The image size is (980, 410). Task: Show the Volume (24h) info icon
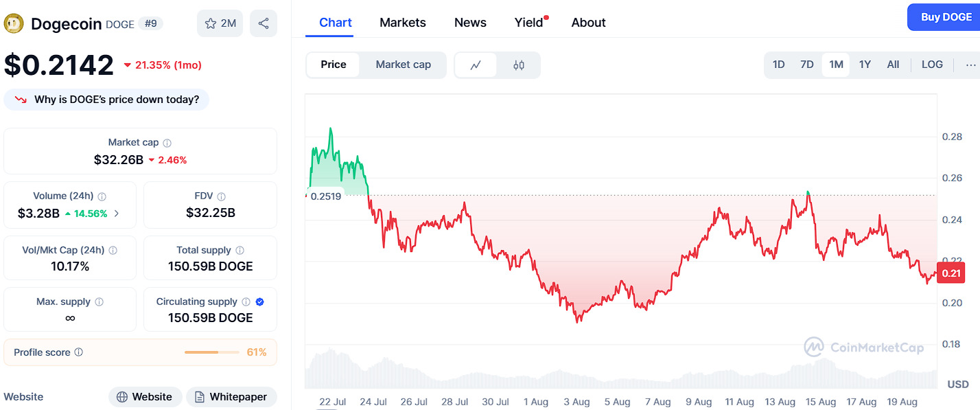click(102, 196)
